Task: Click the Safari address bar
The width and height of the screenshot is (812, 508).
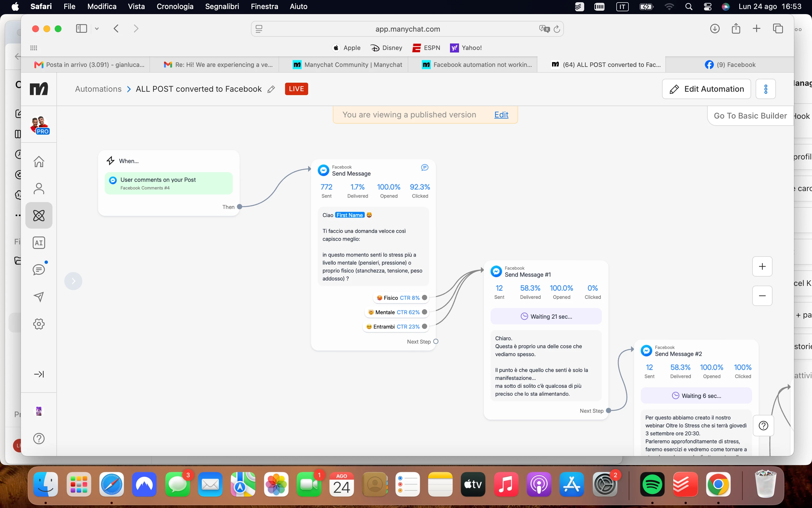Action: [x=407, y=29]
